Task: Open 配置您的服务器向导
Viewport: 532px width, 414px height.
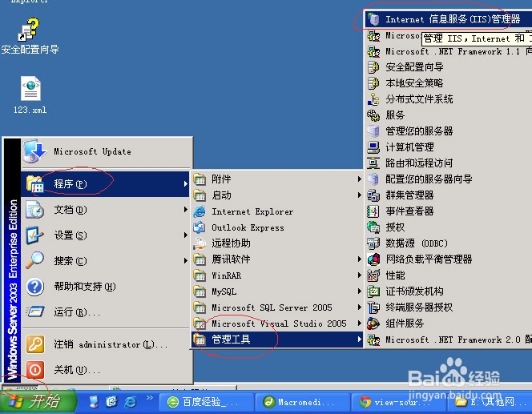Action: click(x=449, y=179)
